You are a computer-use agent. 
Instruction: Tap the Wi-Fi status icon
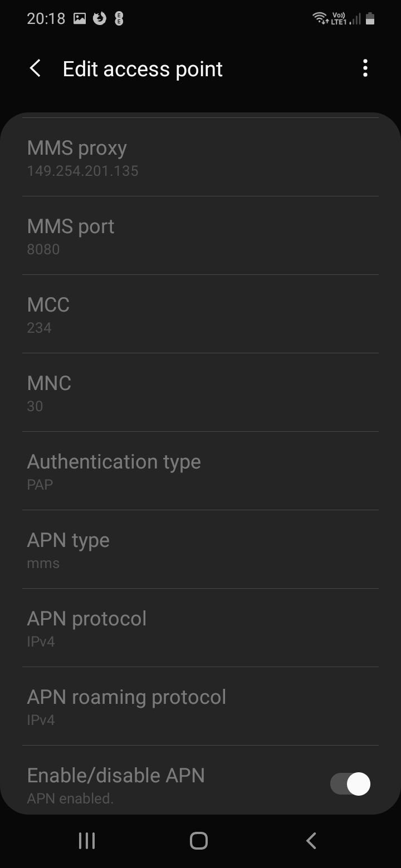point(320,19)
